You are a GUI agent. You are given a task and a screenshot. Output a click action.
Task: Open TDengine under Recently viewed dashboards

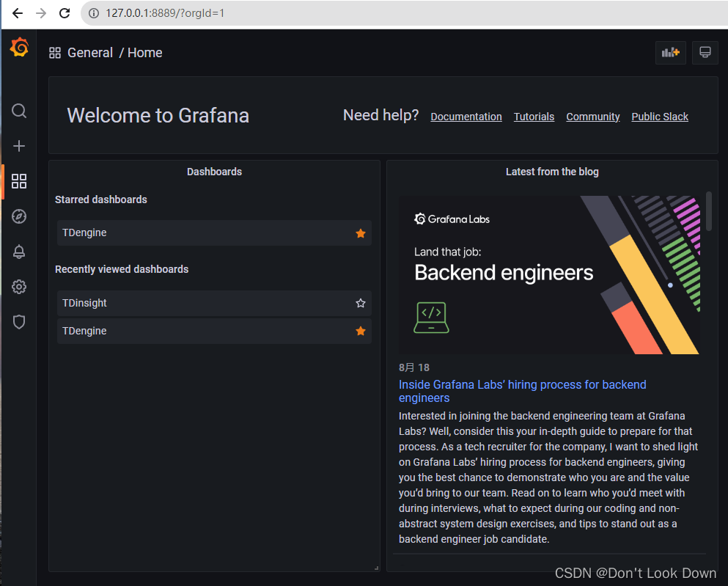214,331
